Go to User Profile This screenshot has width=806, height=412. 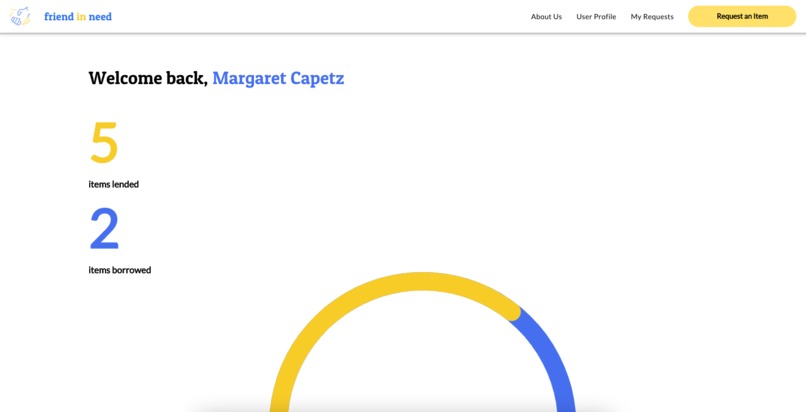(x=596, y=16)
